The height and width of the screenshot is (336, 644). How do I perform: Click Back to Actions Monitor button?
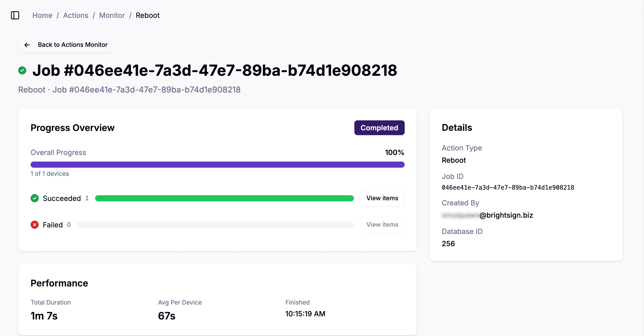(x=66, y=45)
